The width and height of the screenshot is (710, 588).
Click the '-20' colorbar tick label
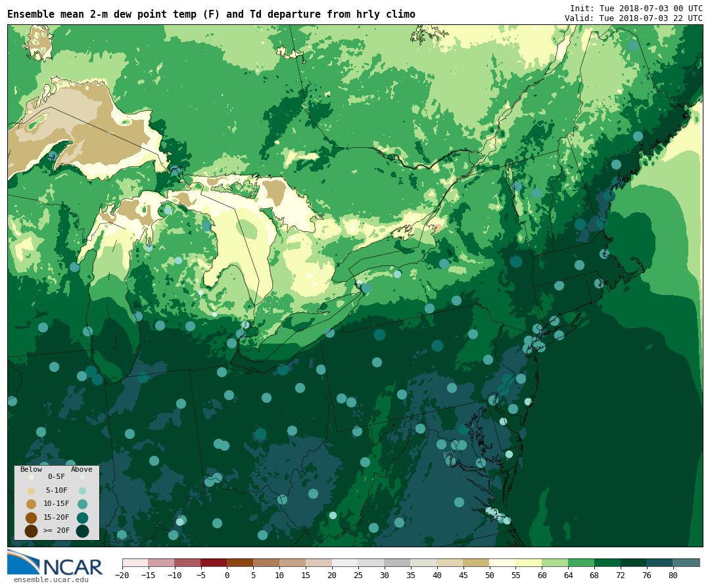[x=122, y=576]
